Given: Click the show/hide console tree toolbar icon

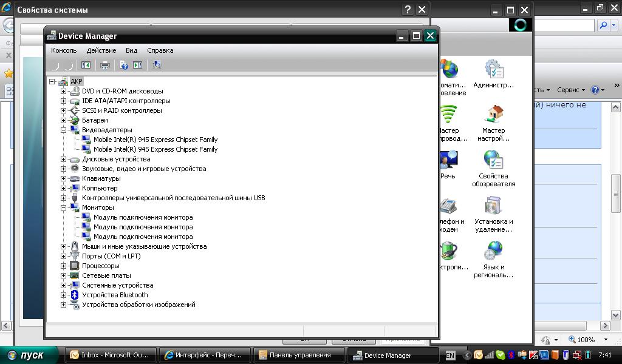Looking at the screenshot, I should 86,65.
